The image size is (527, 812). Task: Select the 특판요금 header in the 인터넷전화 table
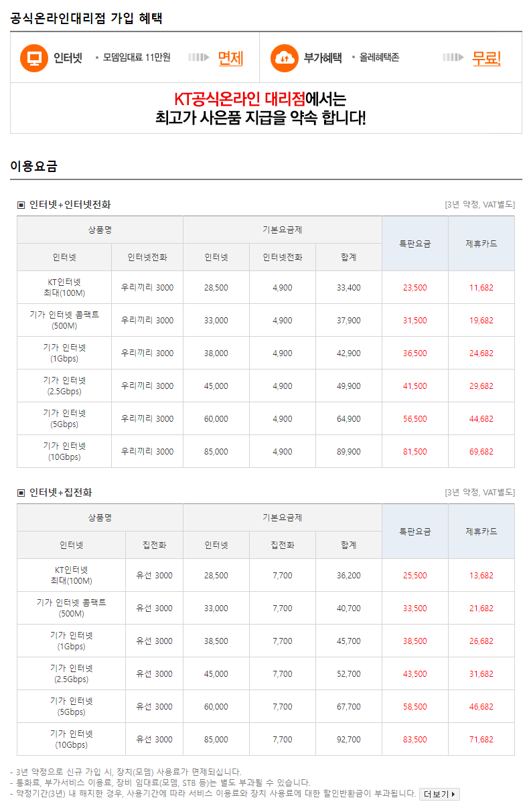coord(415,244)
